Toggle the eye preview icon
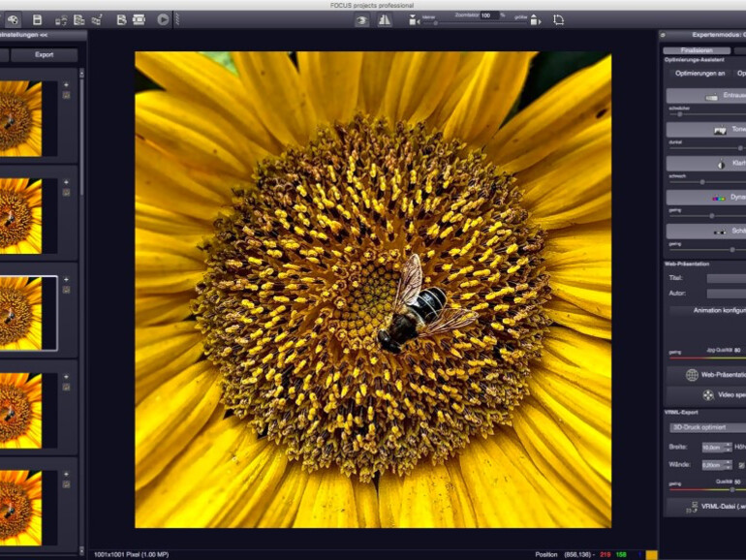 coord(362,20)
